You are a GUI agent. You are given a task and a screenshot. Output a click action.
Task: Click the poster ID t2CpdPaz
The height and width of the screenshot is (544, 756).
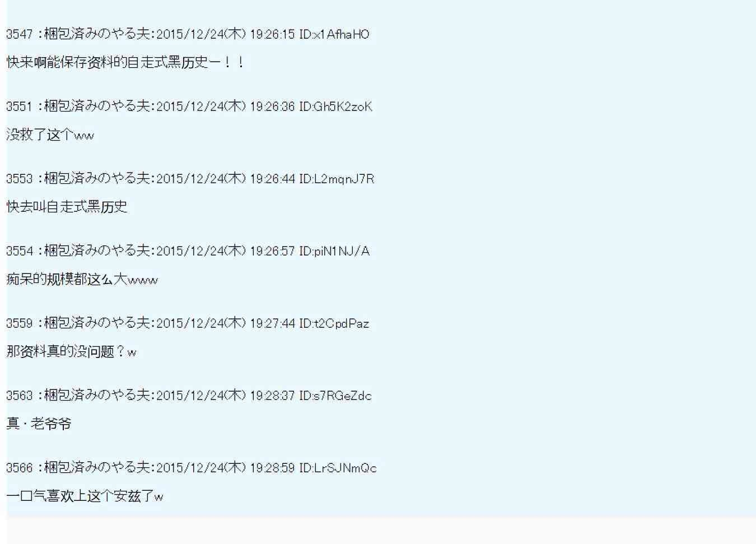[x=334, y=323]
